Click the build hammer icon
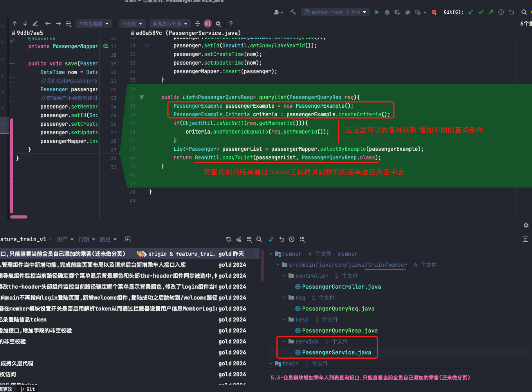 point(293,12)
